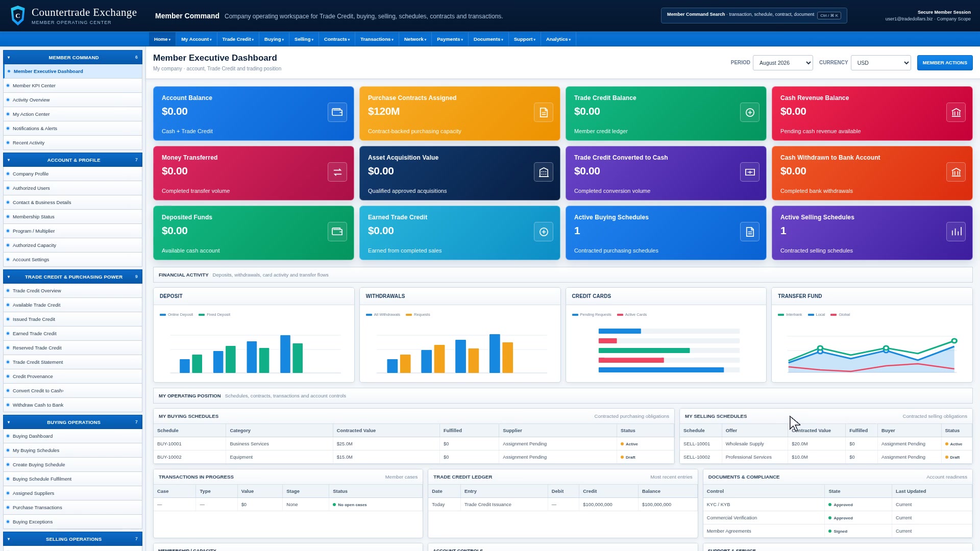Viewport: 980px width, 551px height.
Task: Toggle the Requests legend in Withdrawals chart
Action: [x=418, y=315]
